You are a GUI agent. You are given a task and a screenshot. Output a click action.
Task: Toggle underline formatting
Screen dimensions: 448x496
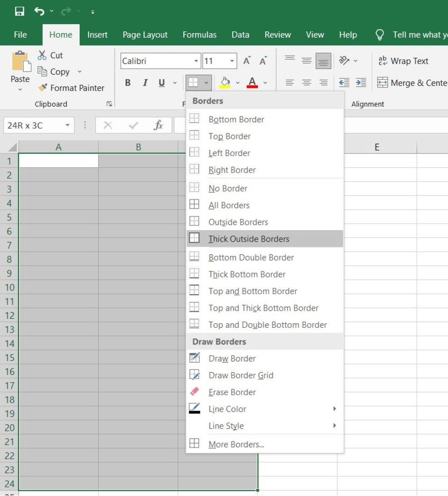click(x=161, y=83)
